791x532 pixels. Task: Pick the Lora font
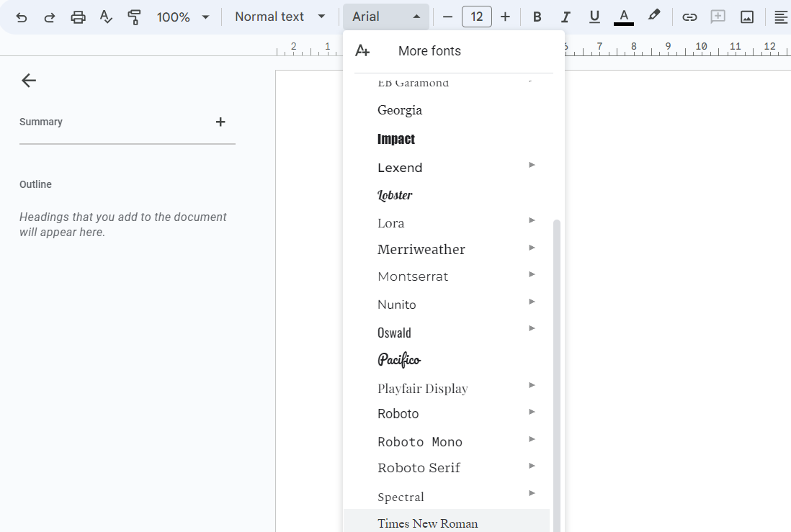391,223
